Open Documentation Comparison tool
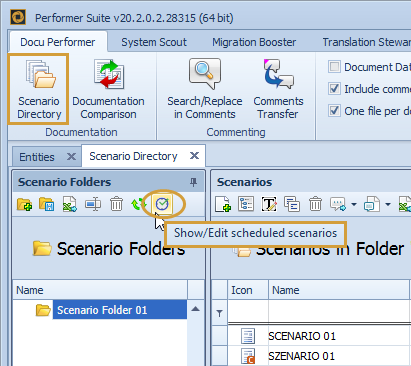 tap(108, 89)
